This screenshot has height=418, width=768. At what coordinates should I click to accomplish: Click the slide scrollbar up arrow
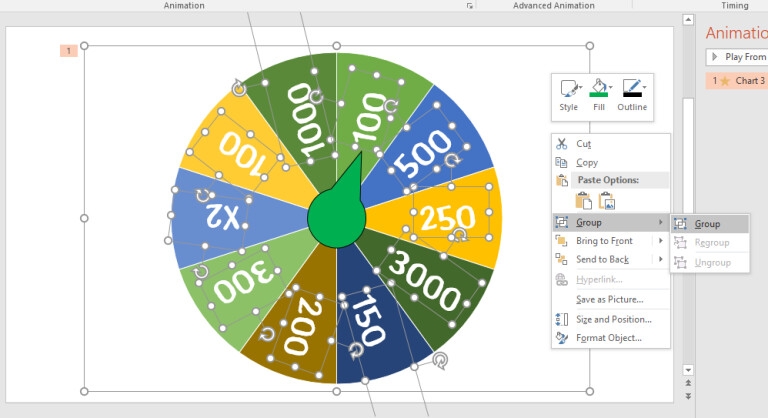pos(688,20)
